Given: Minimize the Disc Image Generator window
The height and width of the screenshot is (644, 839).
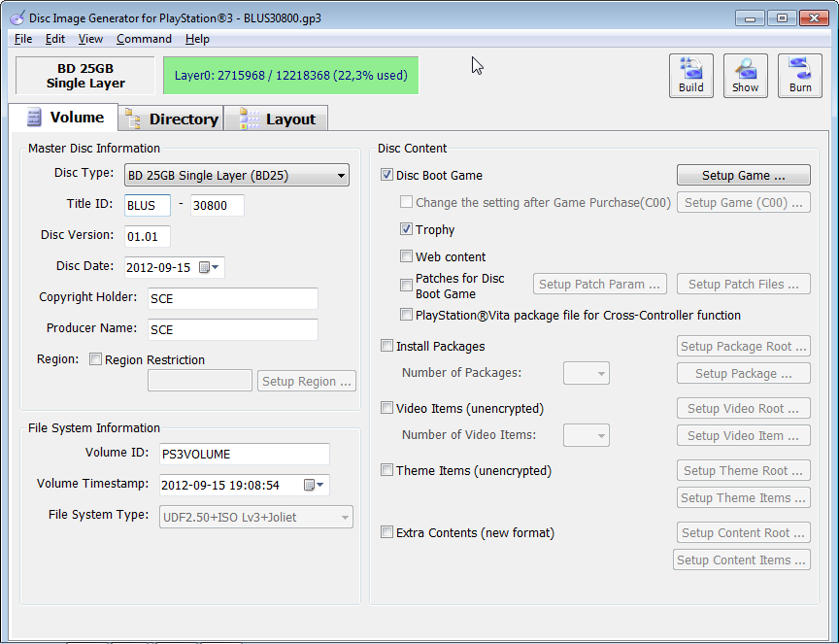Looking at the screenshot, I should [x=750, y=18].
